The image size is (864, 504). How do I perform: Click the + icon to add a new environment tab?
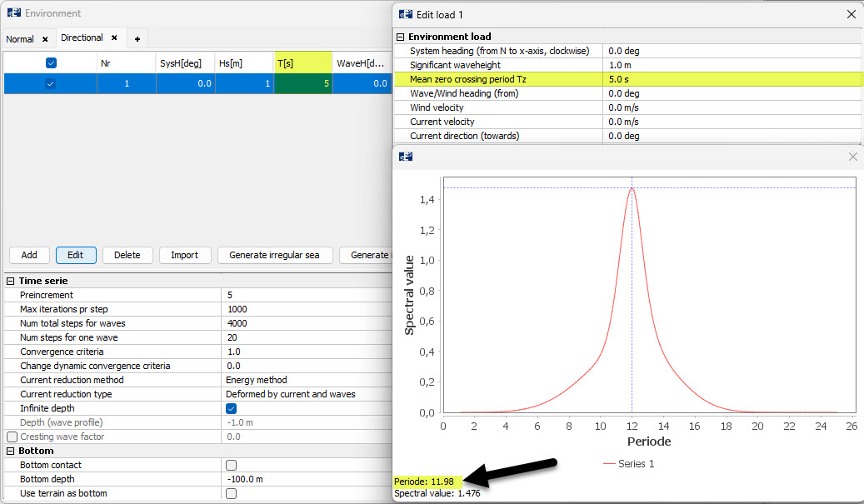[x=137, y=37]
